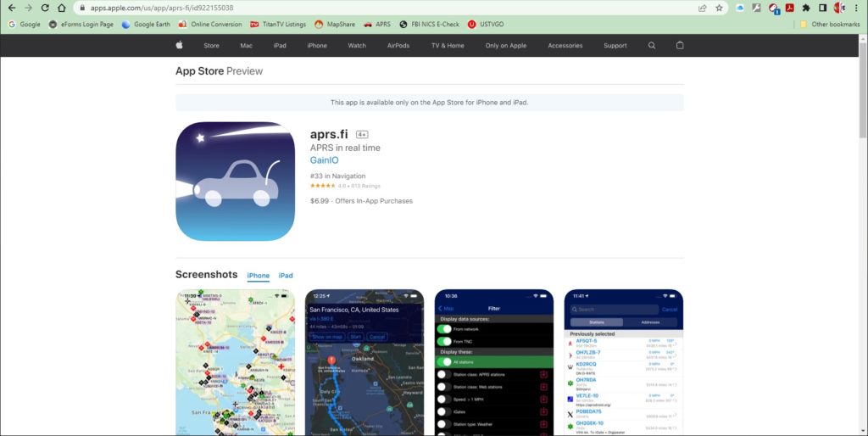Open the Google Earth bookmark
The width and height of the screenshot is (868, 436).
[146, 25]
